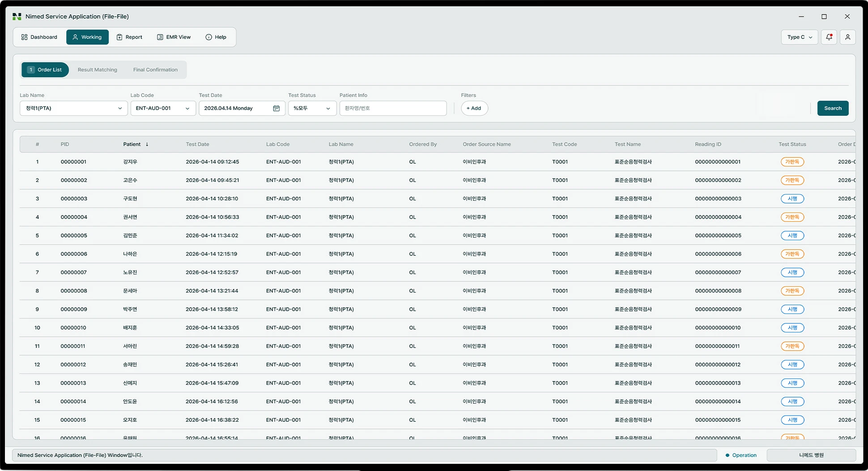This screenshot has height=471, width=868.
Task: Click the Operation status indicator
Action: [741, 455]
